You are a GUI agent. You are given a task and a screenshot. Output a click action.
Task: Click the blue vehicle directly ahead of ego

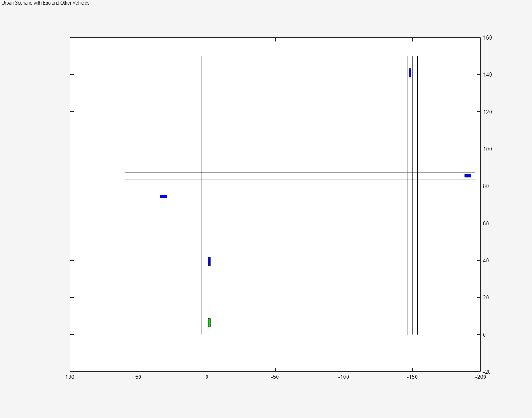pyautogui.click(x=209, y=261)
